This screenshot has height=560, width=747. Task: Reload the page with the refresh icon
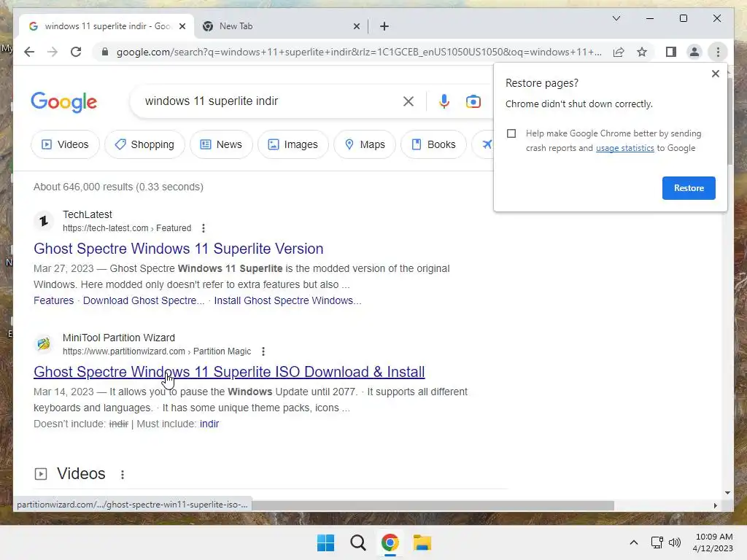76,52
